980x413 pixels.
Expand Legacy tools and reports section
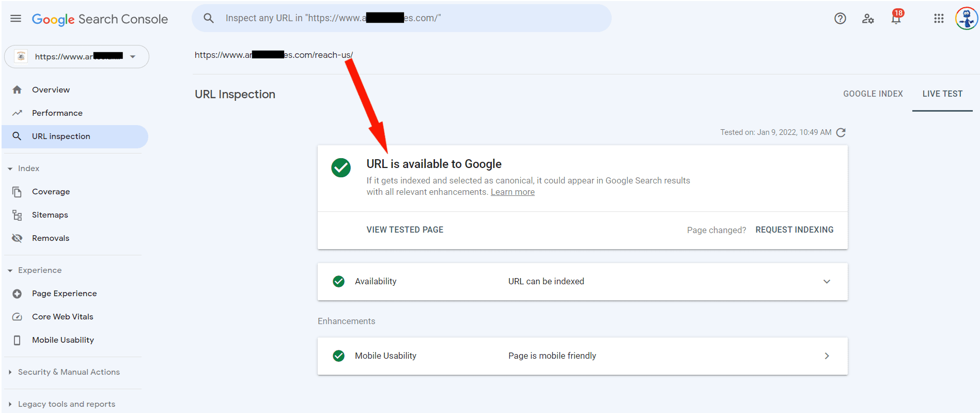coord(10,404)
